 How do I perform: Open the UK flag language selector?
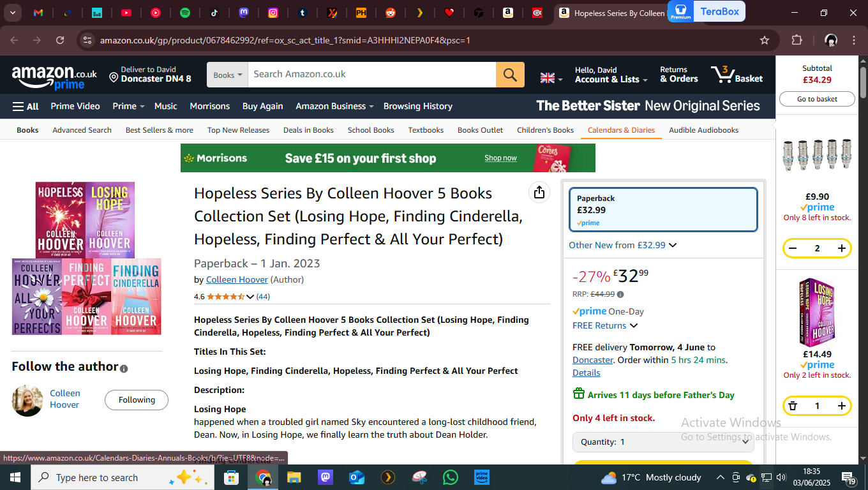(x=551, y=78)
